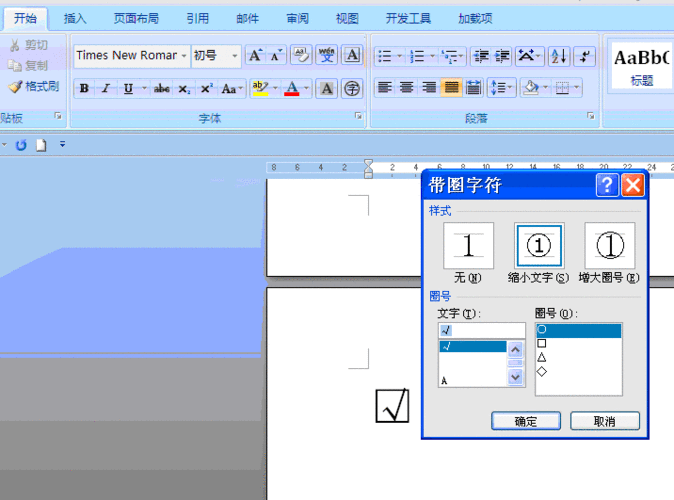Toggle show paragraph marks icon
This screenshot has height=500, width=674.
(x=585, y=56)
